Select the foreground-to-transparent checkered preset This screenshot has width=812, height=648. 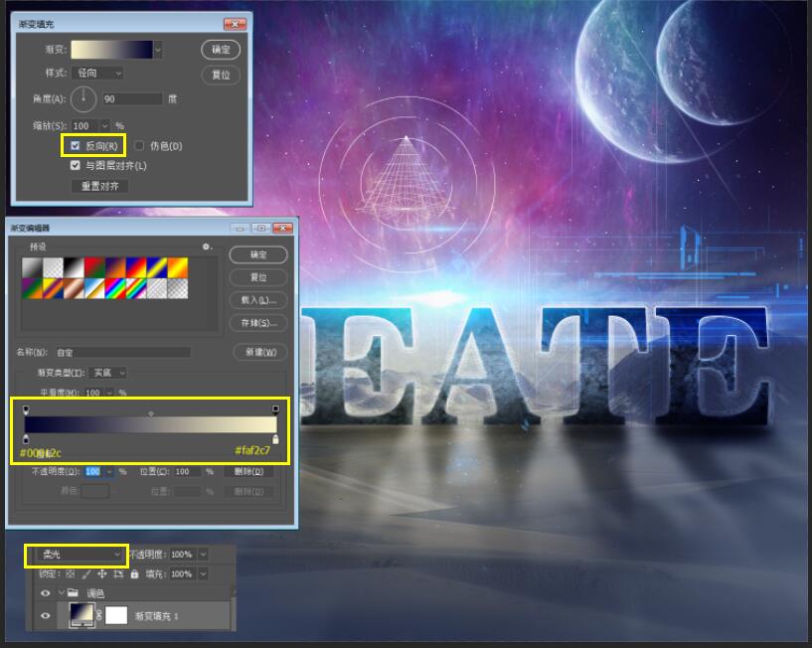pyautogui.click(x=53, y=267)
